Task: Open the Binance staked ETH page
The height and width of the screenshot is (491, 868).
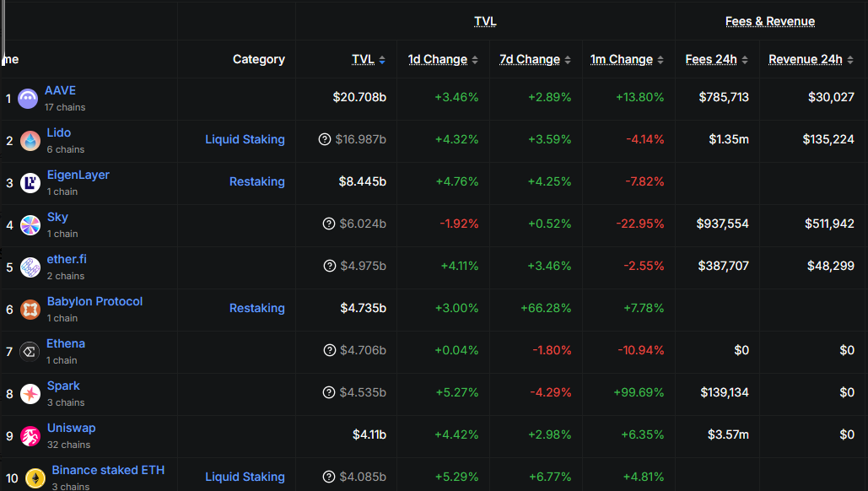Action: (x=108, y=470)
